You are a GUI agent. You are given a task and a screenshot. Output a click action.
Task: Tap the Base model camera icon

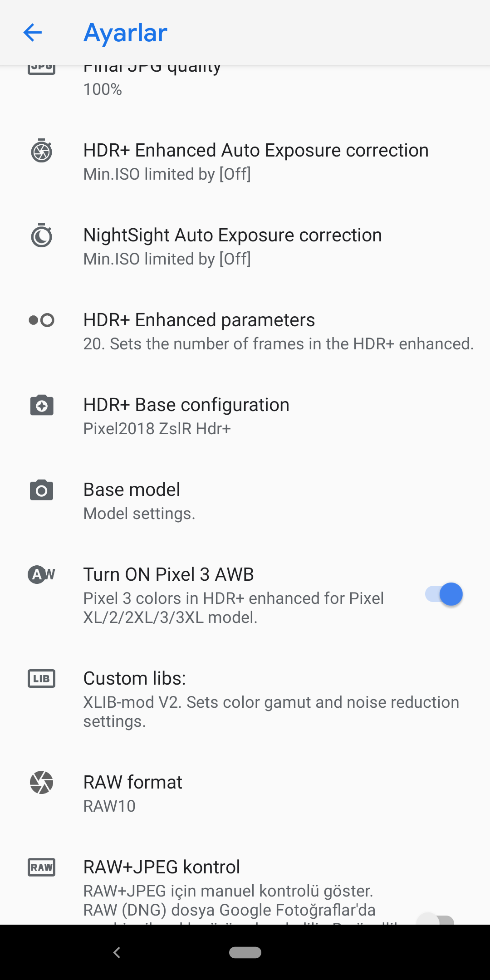[41, 490]
